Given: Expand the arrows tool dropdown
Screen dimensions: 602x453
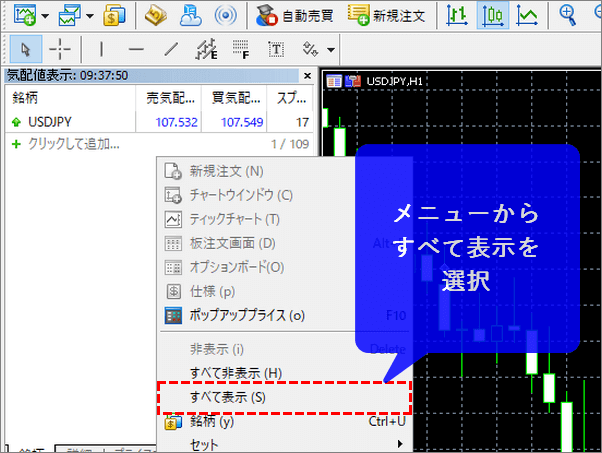Looking at the screenshot, I should (x=331, y=50).
